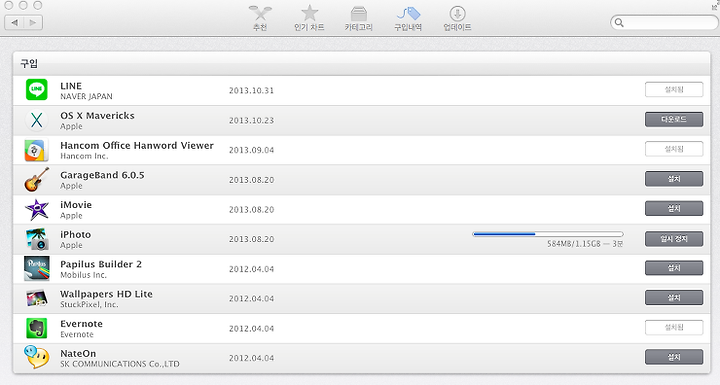
Task: Open the LINE app title
Action: coord(71,86)
